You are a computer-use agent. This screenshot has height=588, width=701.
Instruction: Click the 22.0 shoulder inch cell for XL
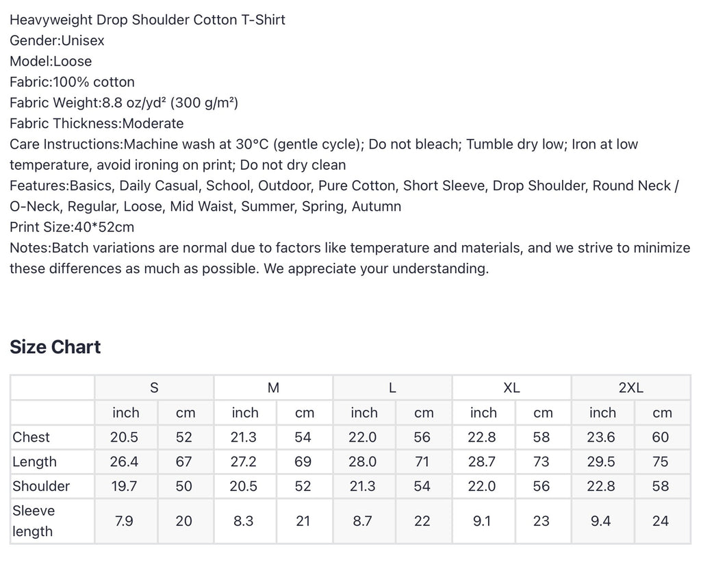484,486
